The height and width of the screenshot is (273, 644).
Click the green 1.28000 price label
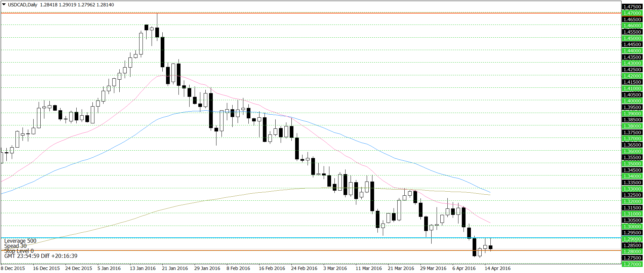[x=632, y=251]
